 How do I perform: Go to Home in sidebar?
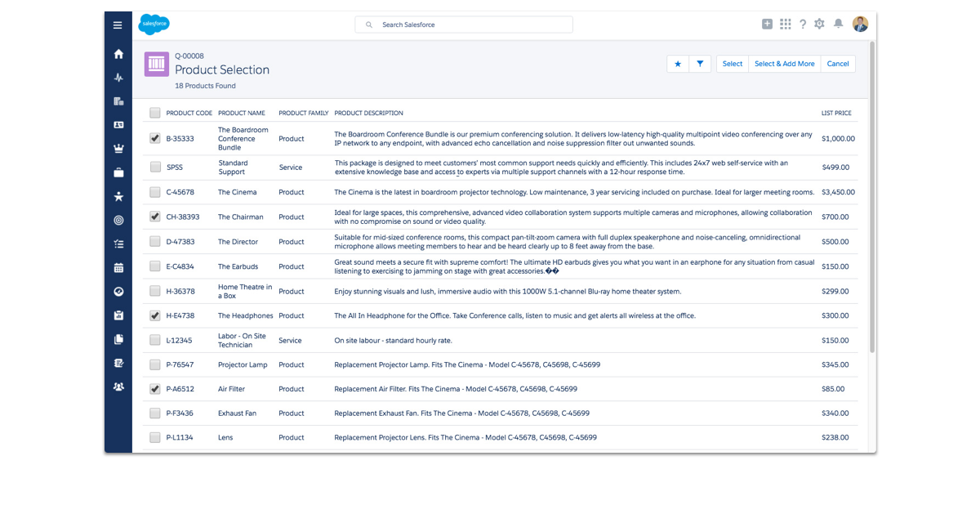pyautogui.click(x=118, y=54)
